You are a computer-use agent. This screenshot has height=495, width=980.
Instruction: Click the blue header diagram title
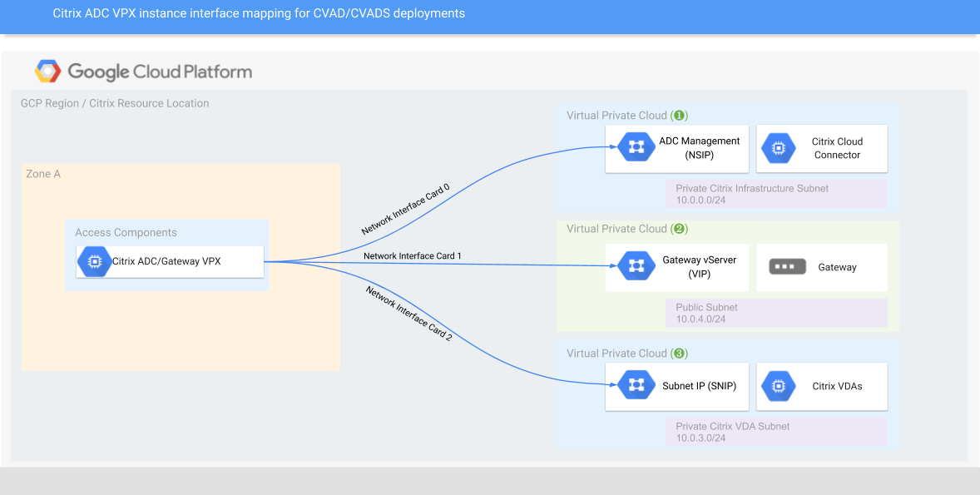[x=259, y=12]
